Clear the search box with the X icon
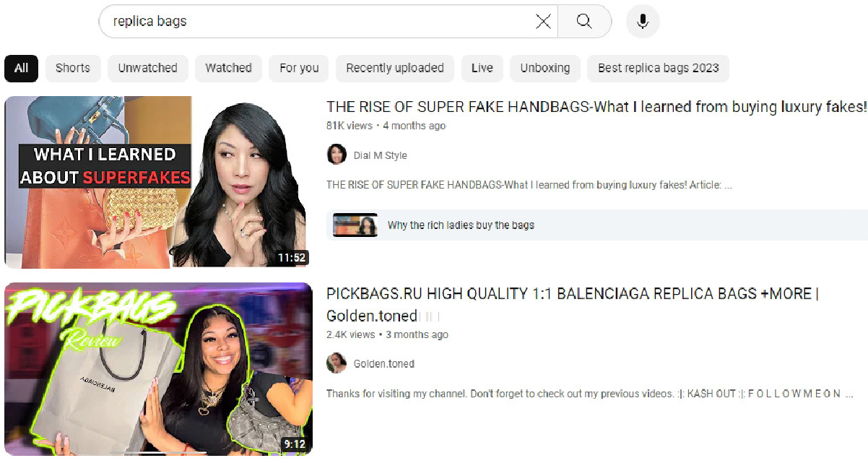Viewport: 868px width, 471px height. click(x=543, y=22)
